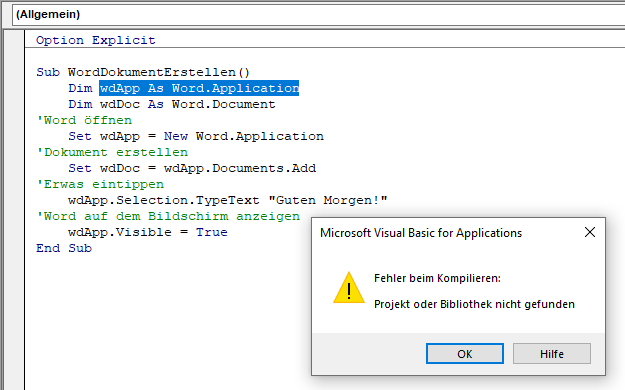625x390 pixels.
Task: Click the 'Set wdDoc = wdApp.Documents.Add' line
Action: 192,168
